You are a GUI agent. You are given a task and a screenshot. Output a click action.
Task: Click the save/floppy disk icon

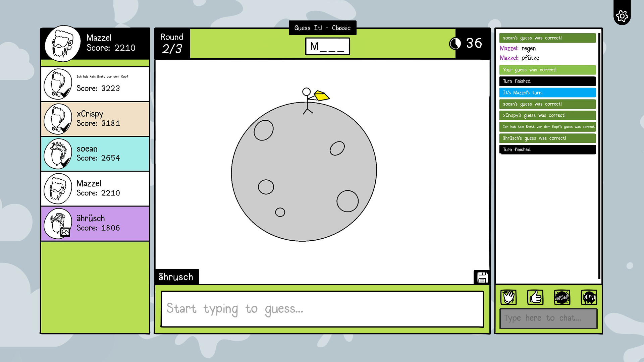pos(482,277)
